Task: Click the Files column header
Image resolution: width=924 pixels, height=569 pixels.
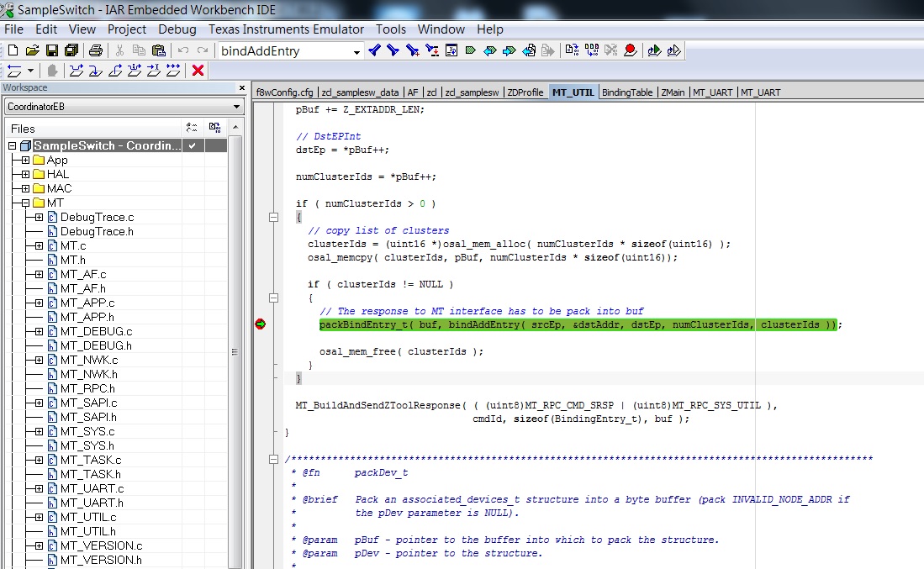Action: click(x=92, y=129)
